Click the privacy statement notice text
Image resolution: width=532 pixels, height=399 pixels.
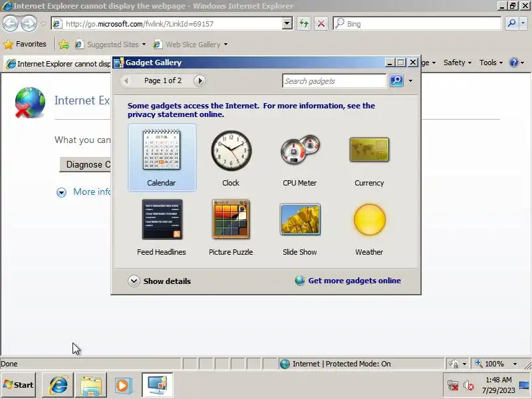[x=251, y=110]
